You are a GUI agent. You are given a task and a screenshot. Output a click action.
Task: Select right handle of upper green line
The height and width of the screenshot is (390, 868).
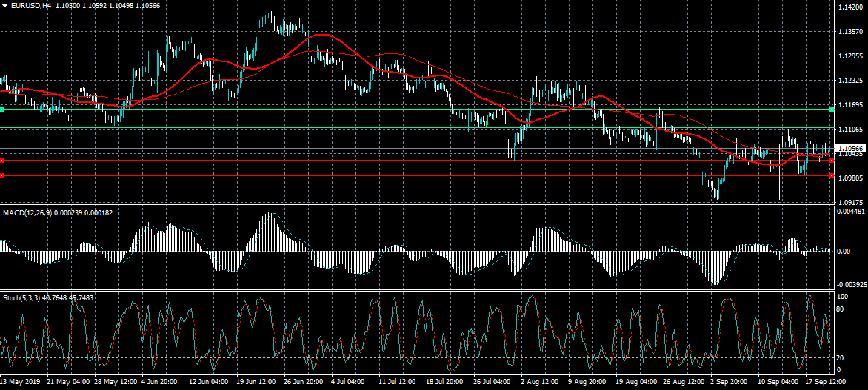point(832,110)
